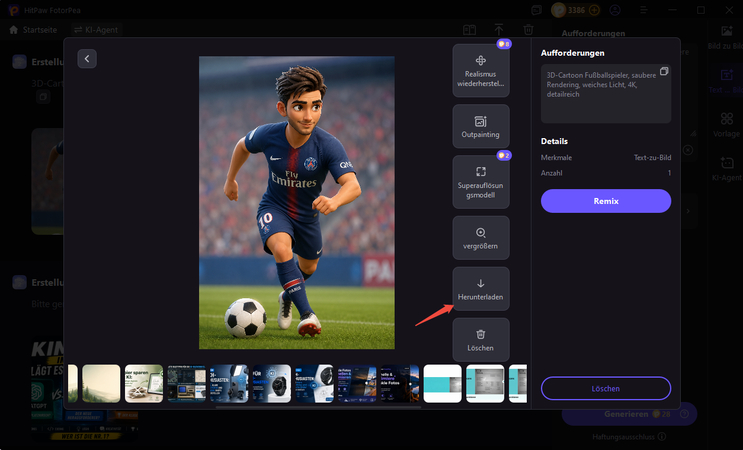Select the retro computer collage thumbnail

pos(186,383)
